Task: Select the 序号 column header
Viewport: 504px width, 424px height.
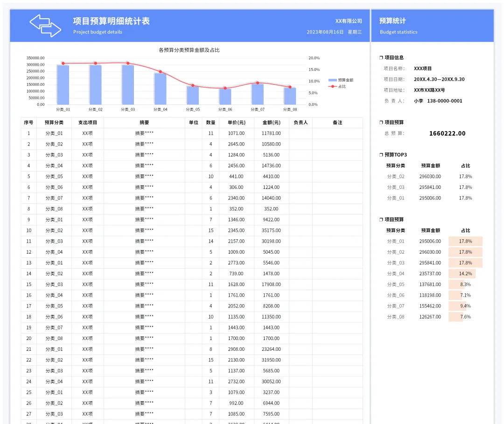Action: [28, 122]
